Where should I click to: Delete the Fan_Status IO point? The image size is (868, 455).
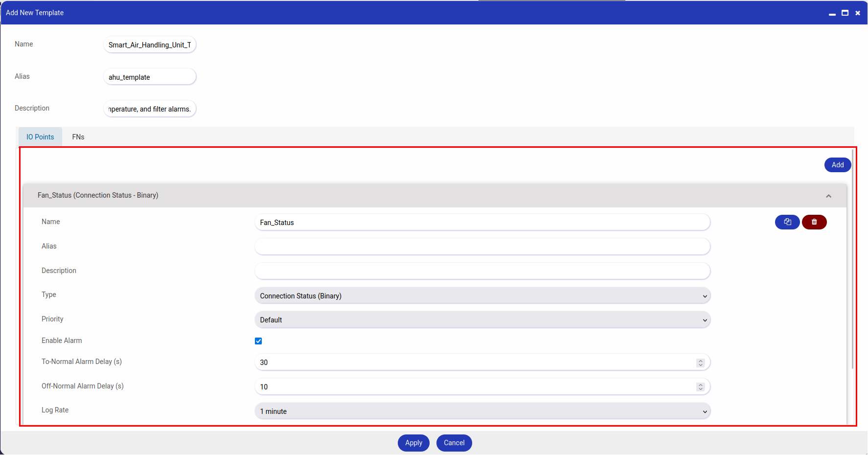point(814,222)
